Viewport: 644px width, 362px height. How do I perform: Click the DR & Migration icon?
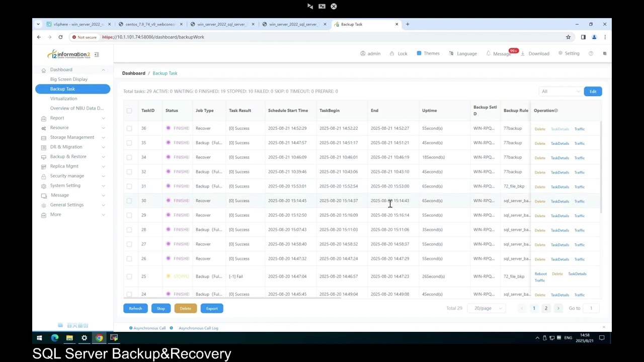click(x=44, y=147)
